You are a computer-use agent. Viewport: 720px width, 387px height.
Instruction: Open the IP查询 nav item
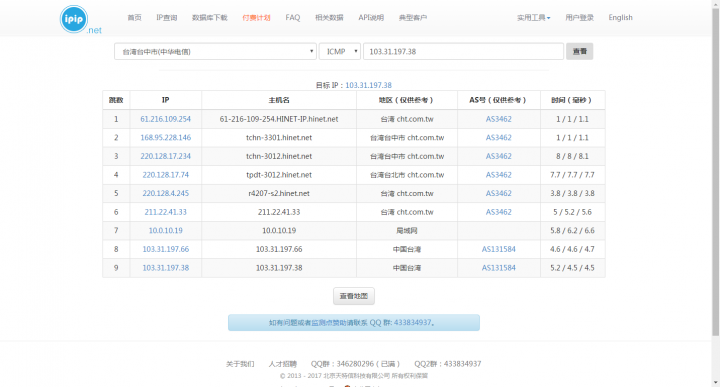[167, 17]
